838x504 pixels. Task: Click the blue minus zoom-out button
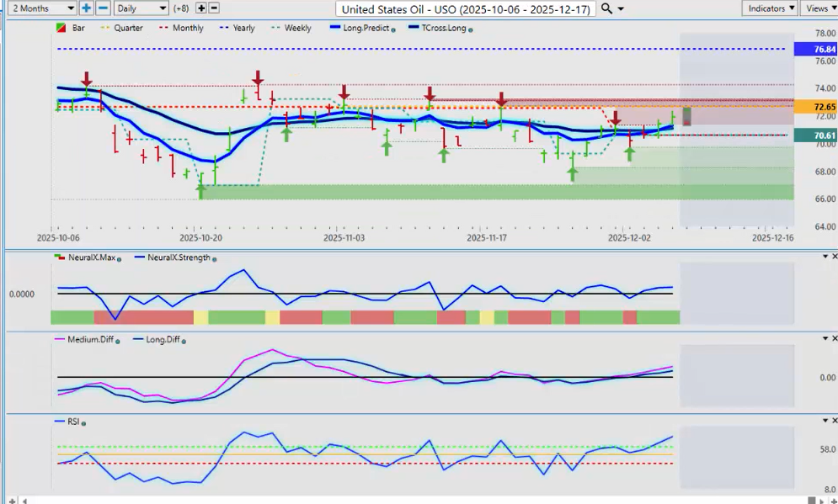(103, 8)
